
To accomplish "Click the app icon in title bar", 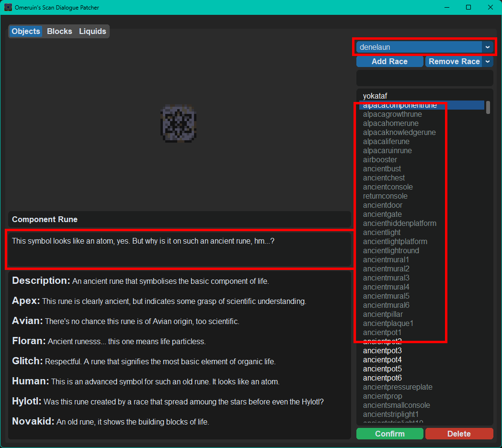I will coord(8,7).
